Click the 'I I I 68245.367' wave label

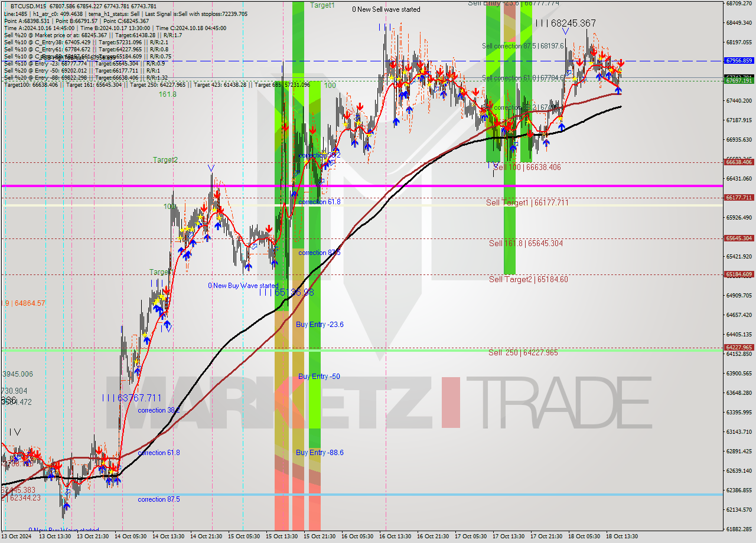point(566,23)
